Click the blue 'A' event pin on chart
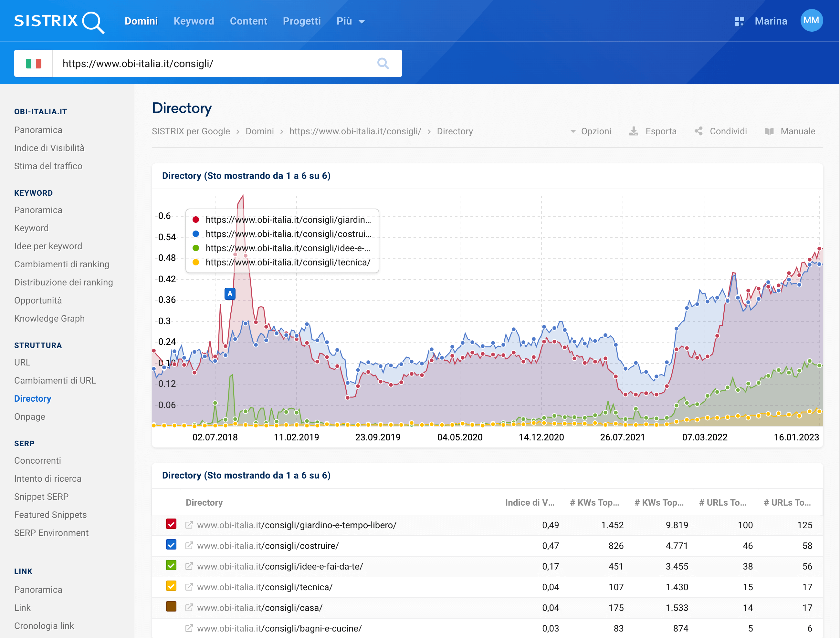The height and width of the screenshot is (638, 840). tap(230, 294)
